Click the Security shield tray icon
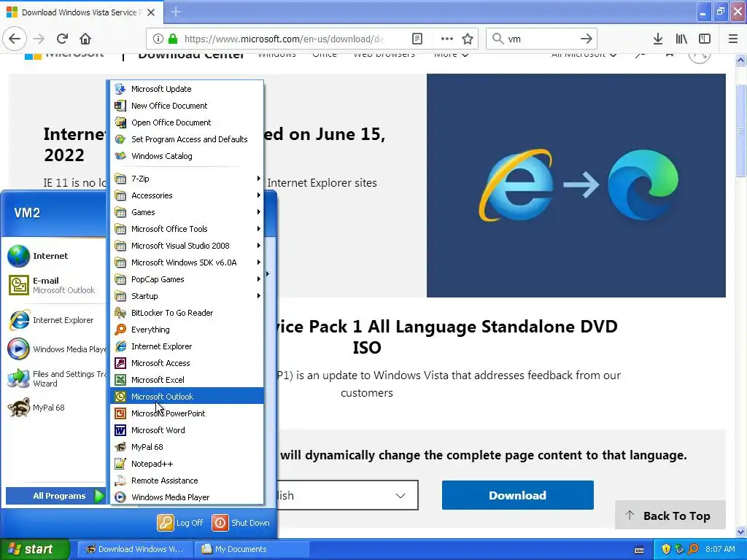 [666, 549]
